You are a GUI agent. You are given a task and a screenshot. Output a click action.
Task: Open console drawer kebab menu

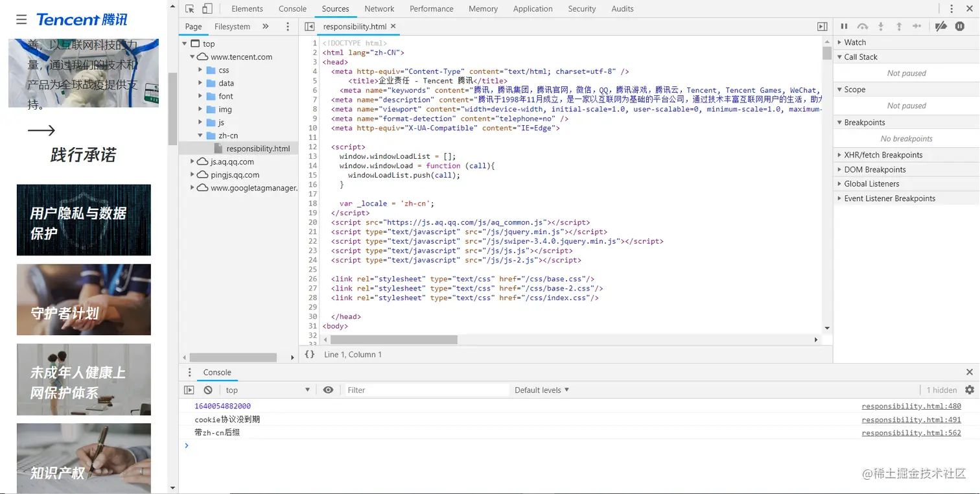(189, 372)
